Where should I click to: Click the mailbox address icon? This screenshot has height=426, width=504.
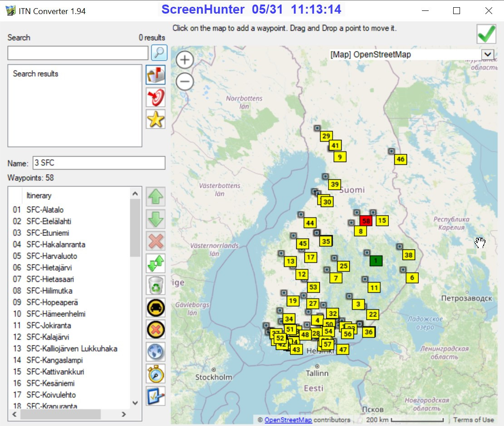155,75
